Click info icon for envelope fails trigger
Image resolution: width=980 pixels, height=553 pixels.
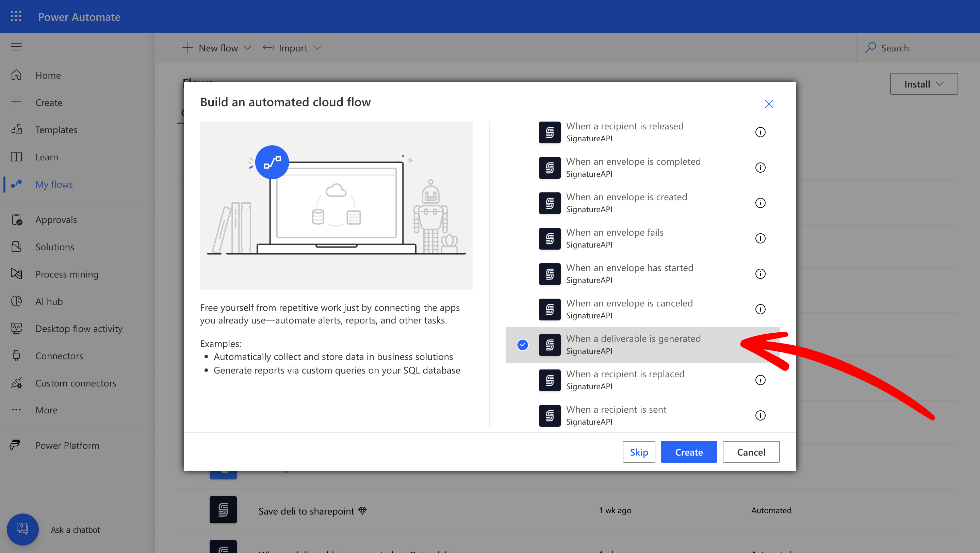760,238
